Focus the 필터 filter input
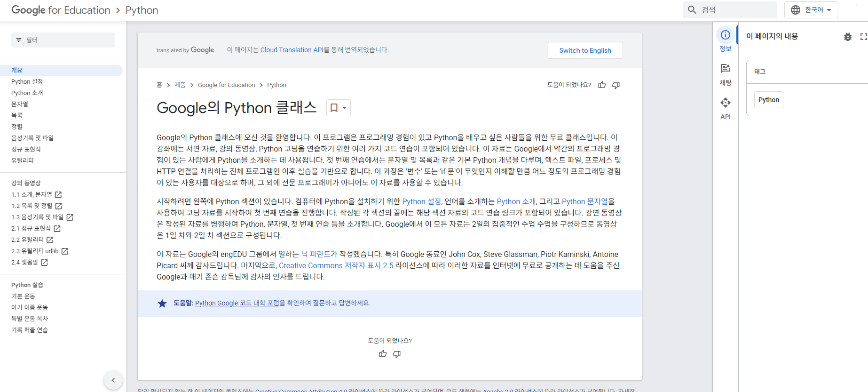The height and width of the screenshot is (392, 868). (x=63, y=40)
